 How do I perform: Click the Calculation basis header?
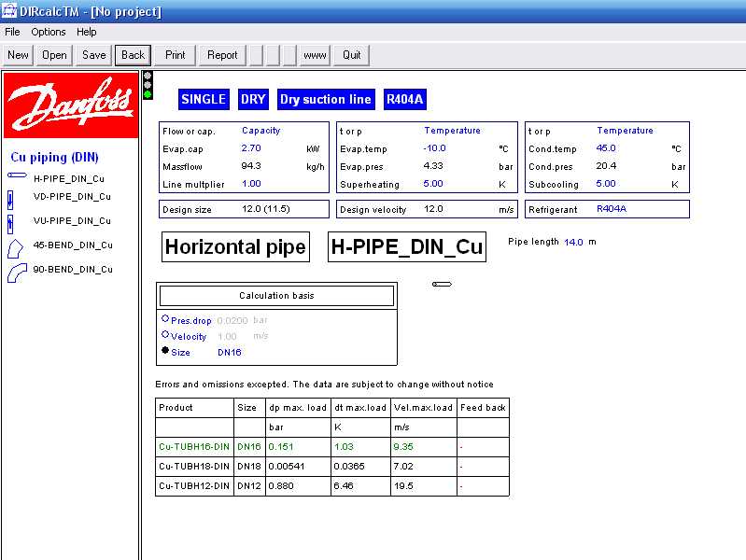click(276, 296)
